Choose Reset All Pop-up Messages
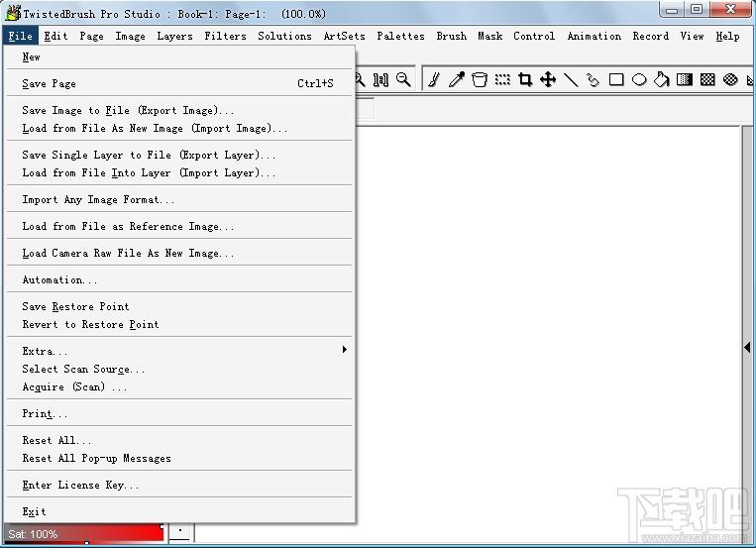Viewport: 756px width, 548px height. [179, 458]
